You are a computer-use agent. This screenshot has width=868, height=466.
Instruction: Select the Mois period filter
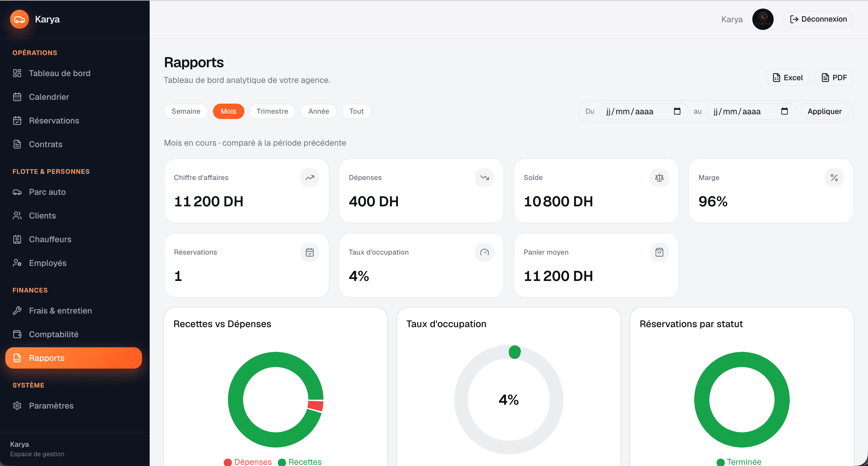pyautogui.click(x=228, y=111)
